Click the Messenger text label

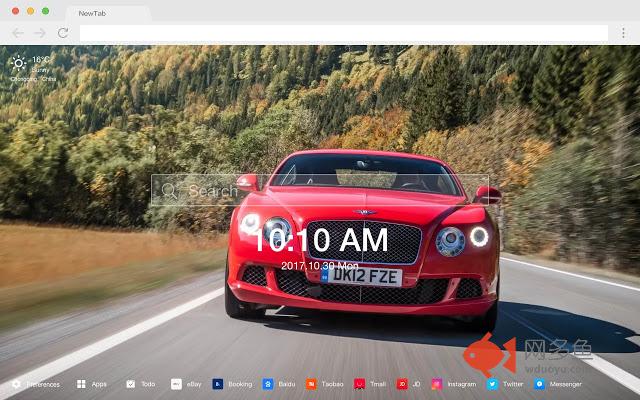565,384
